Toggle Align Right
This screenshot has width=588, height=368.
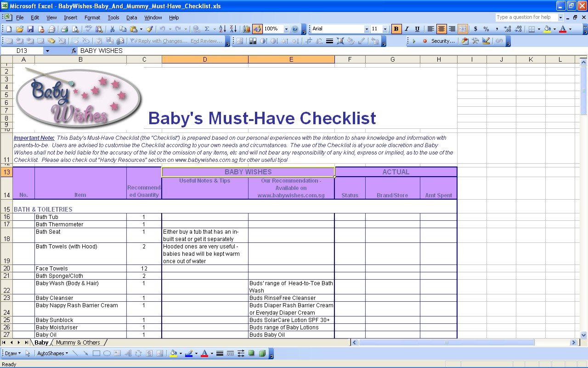452,29
